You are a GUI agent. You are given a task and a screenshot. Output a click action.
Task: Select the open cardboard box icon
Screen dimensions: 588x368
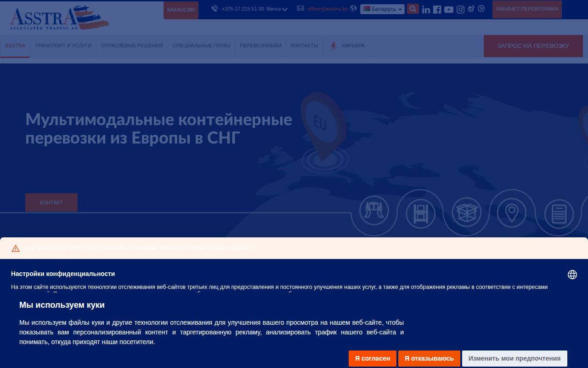466,212
